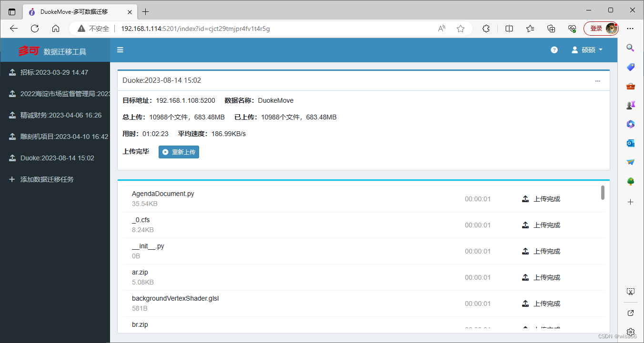
Task: Click the 平均速度 186.99KB/s value
Action: click(229, 134)
